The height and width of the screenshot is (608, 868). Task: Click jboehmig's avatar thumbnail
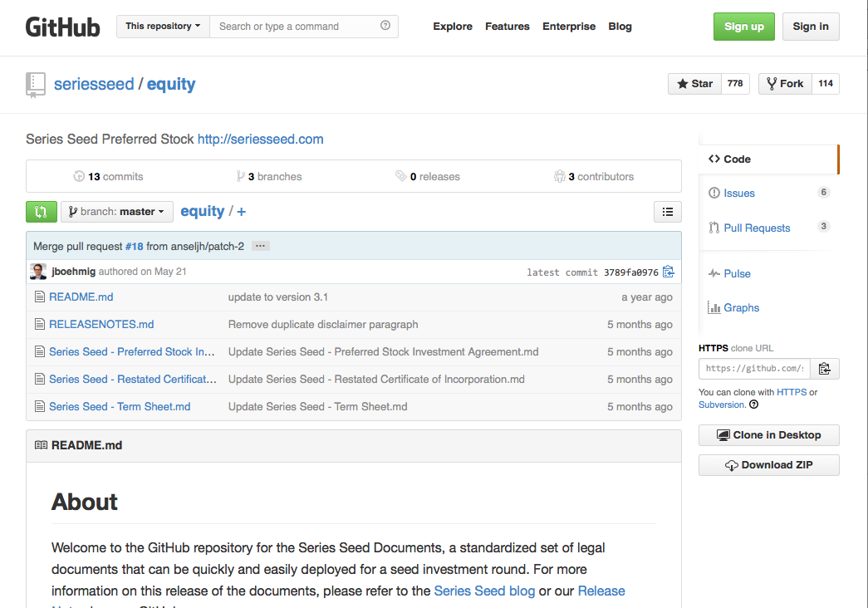(x=38, y=272)
